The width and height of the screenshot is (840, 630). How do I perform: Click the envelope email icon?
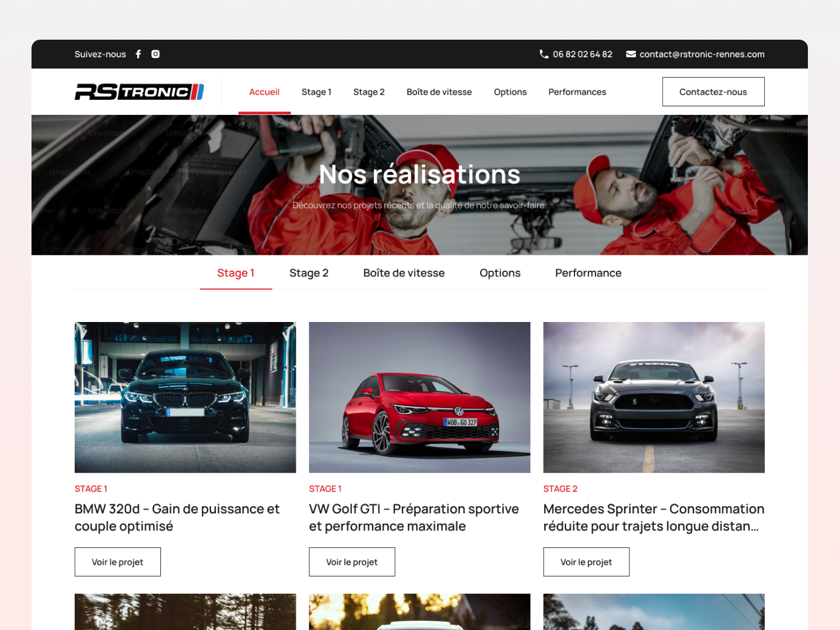[631, 54]
